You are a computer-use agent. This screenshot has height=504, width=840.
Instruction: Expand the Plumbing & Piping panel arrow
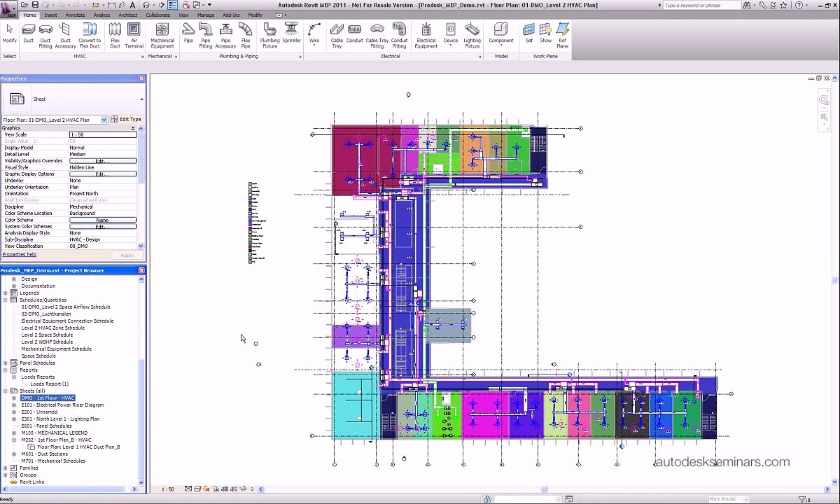tap(300, 56)
